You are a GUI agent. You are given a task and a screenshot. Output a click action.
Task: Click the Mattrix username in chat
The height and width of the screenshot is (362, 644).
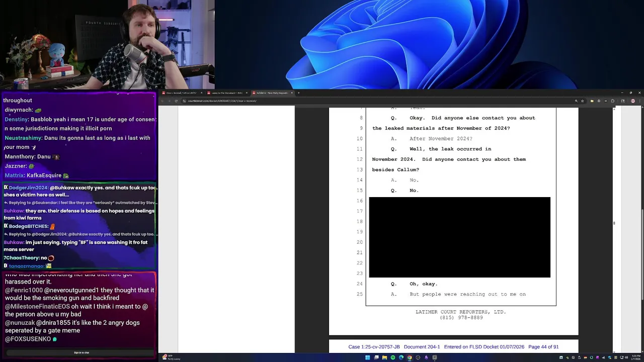pos(14,175)
